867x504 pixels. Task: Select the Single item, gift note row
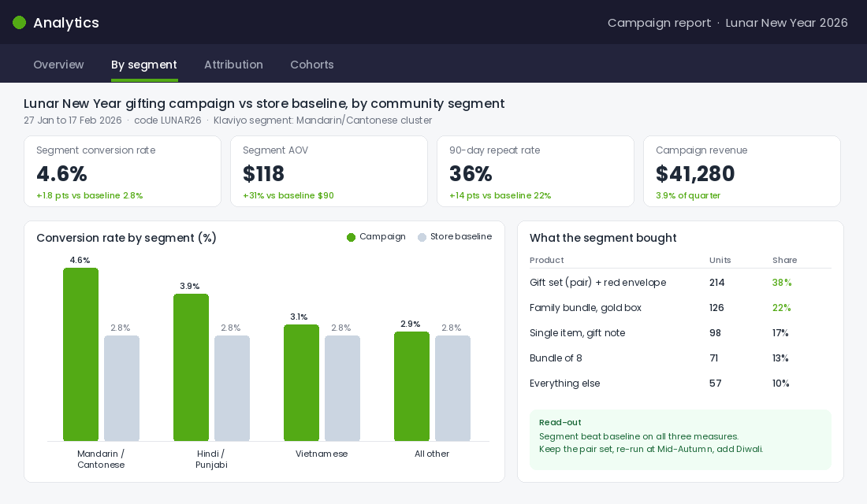(681, 333)
